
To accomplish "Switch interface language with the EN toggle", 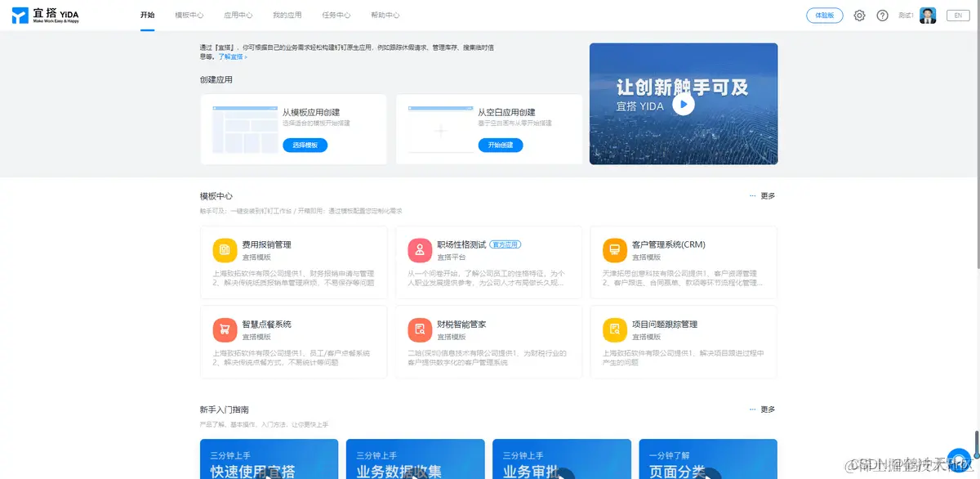I will pos(957,15).
